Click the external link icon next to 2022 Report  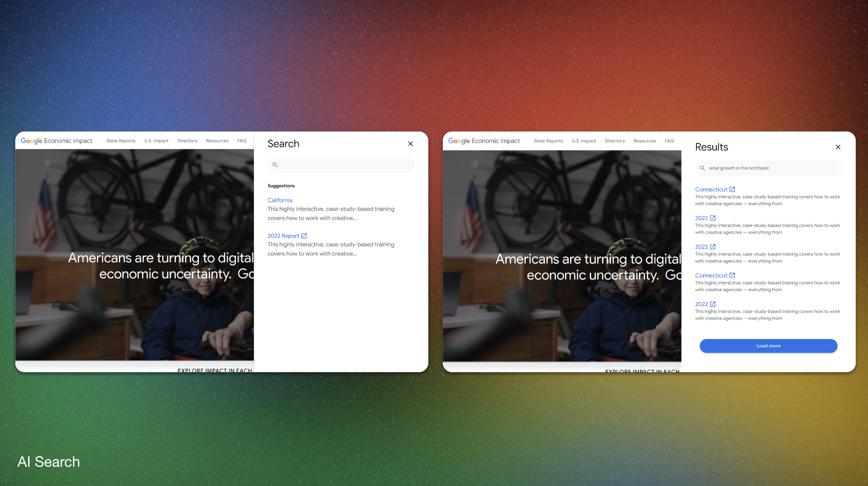[x=305, y=236]
